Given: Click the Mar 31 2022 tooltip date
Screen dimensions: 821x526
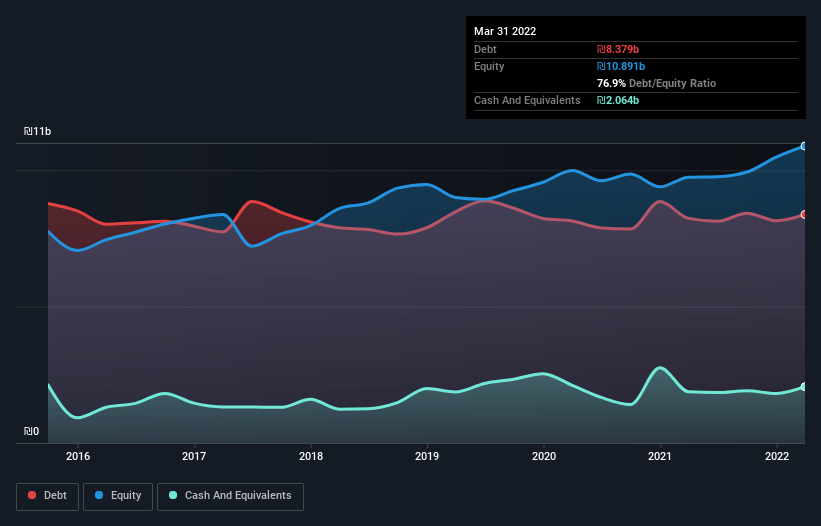Looking at the screenshot, I should pyautogui.click(x=505, y=31).
